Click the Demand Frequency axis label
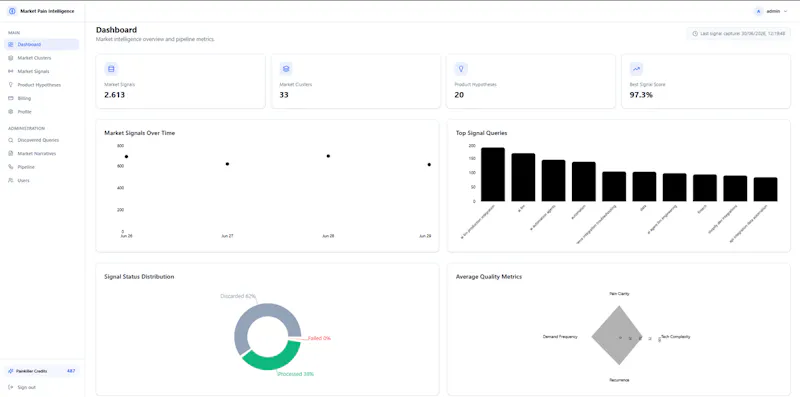Screen dimensions: 800x397 click(x=560, y=337)
